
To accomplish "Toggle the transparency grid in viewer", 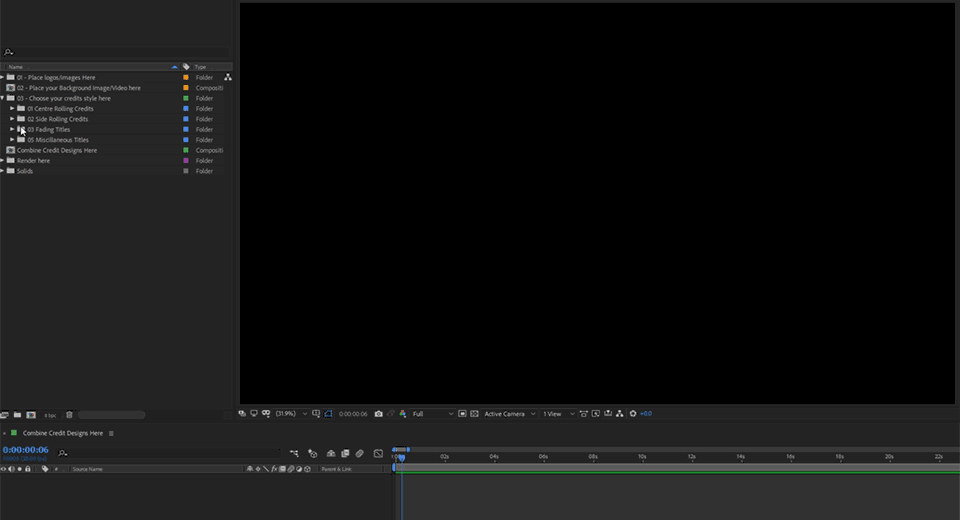I will [x=474, y=414].
